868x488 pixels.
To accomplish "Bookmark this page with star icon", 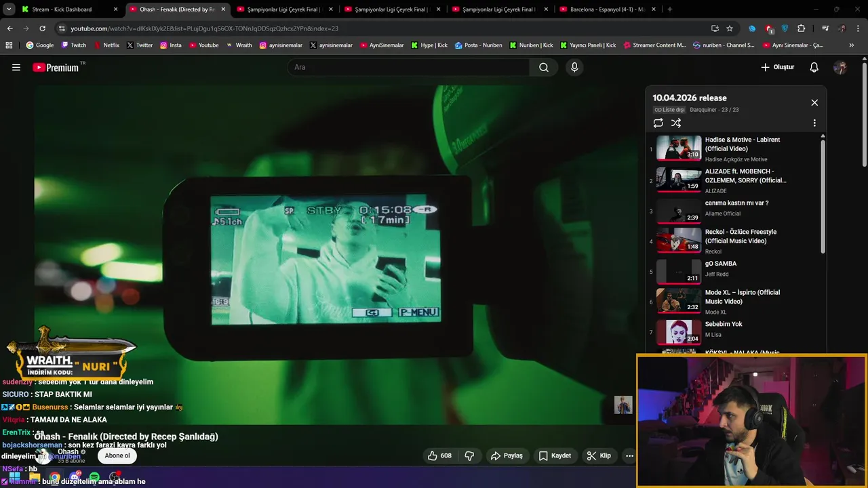I will pyautogui.click(x=730, y=28).
